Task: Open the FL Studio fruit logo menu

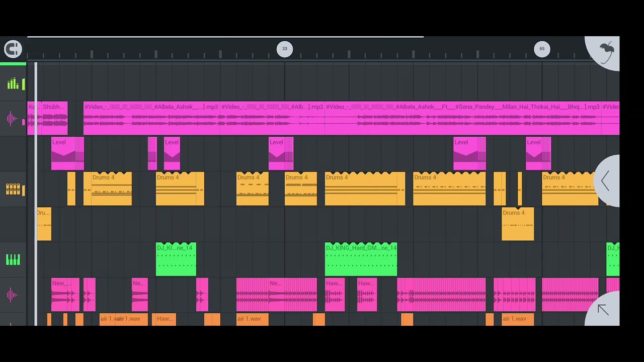Action: point(607,51)
